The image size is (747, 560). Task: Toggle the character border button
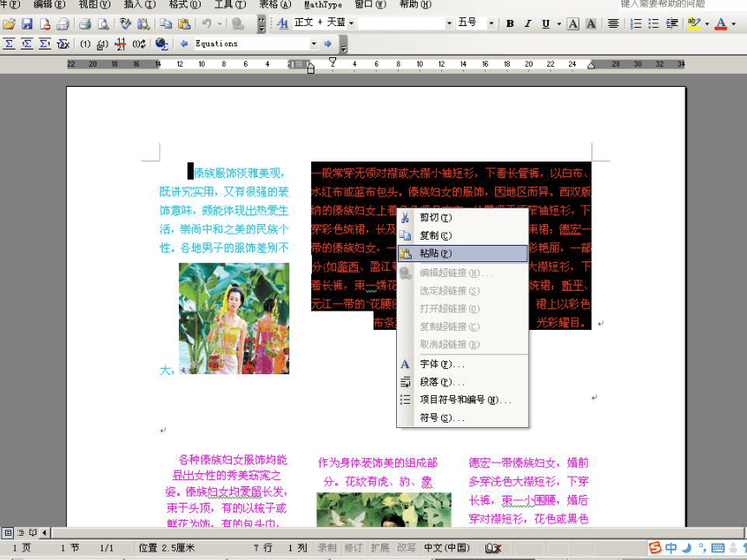(x=572, y=23)
